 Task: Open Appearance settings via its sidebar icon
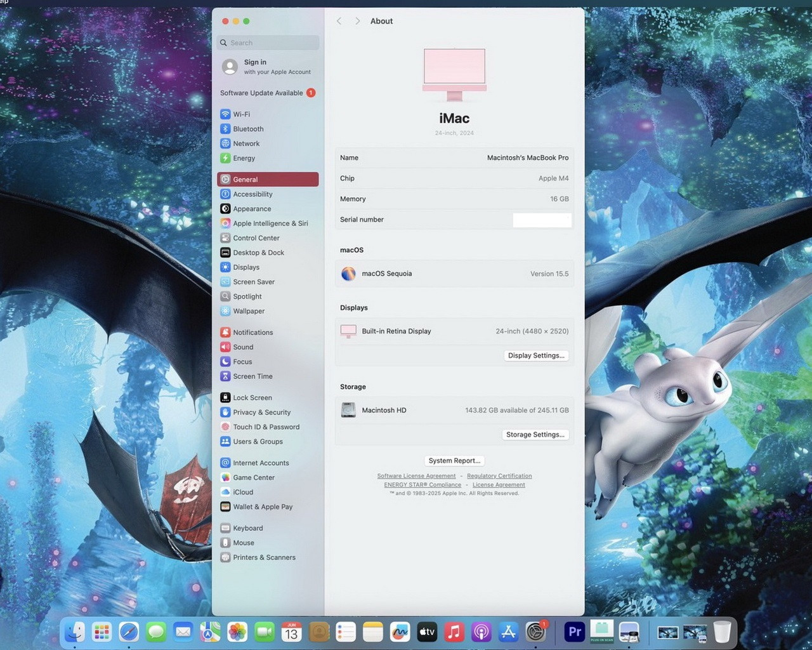click(225, 209)
